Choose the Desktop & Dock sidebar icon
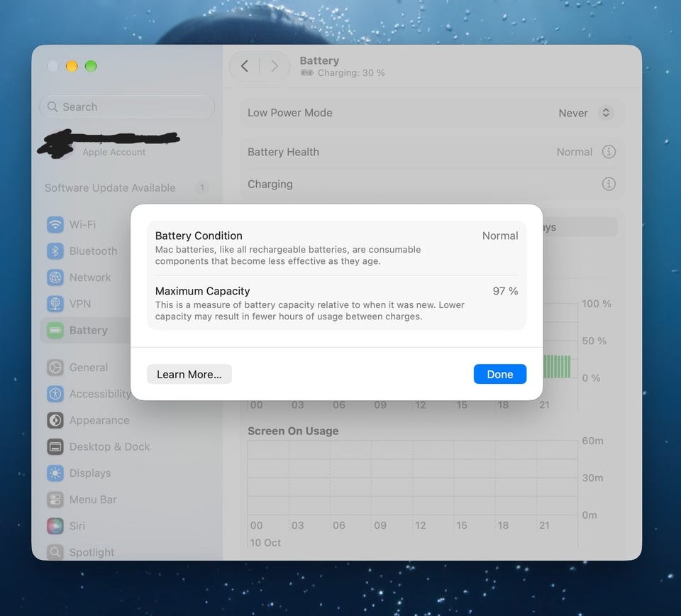This screenshot has width=681, height=616. [55, 446]
